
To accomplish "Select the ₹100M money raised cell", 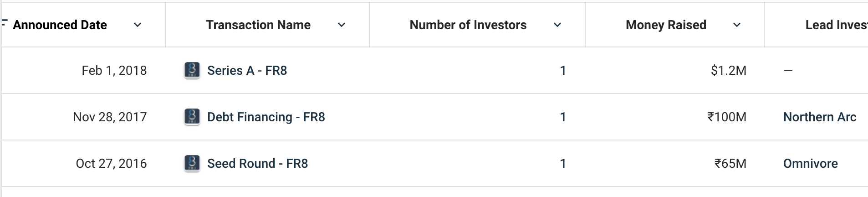I will pos(726,117).
